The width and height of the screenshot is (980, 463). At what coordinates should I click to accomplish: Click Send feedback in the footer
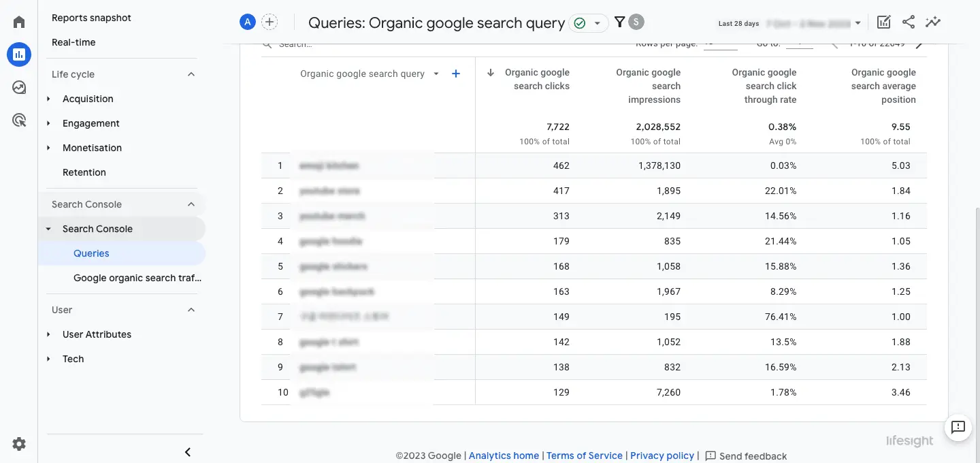[x=746, y=456]
